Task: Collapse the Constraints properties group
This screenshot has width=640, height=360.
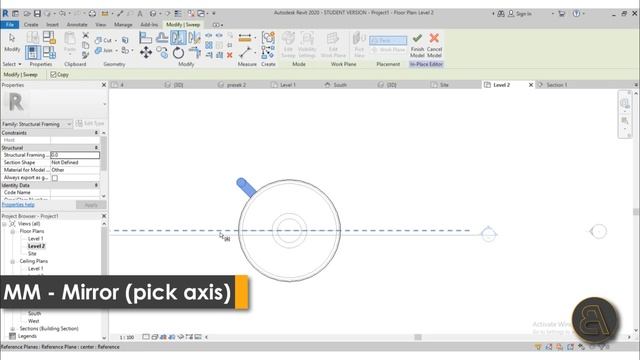Action: pyautogui.click(x=96, y=133)
